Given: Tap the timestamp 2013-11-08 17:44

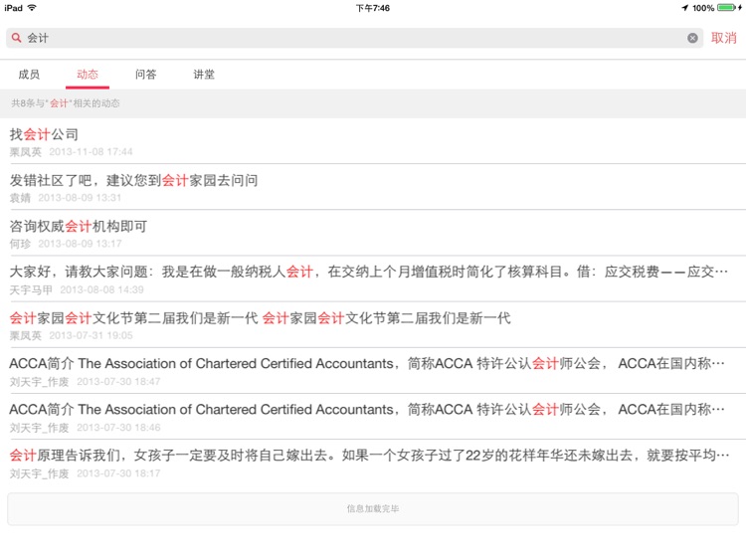Looking at the screenshot, I should 91,152.
